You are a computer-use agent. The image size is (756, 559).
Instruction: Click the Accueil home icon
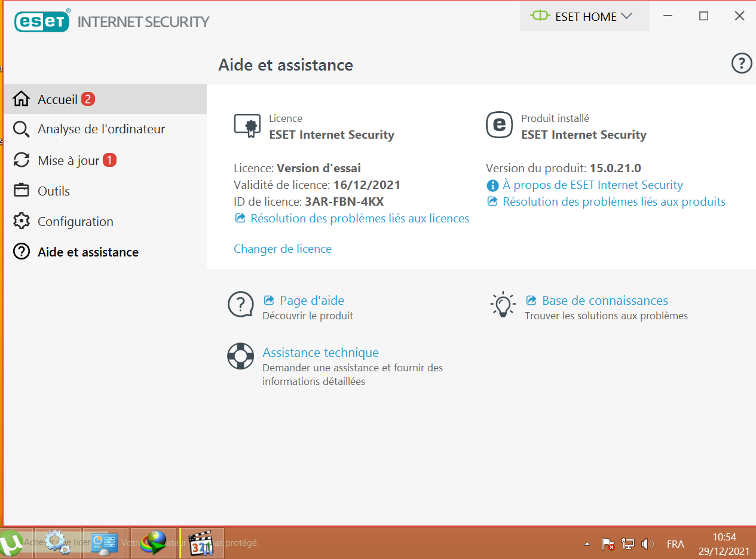coord(22,99)
